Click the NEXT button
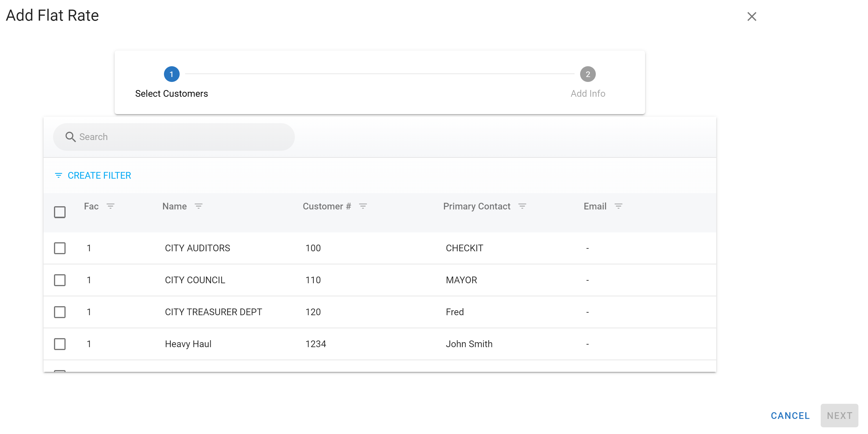Screen dimensions: 868x434 [x=839, y=415]
